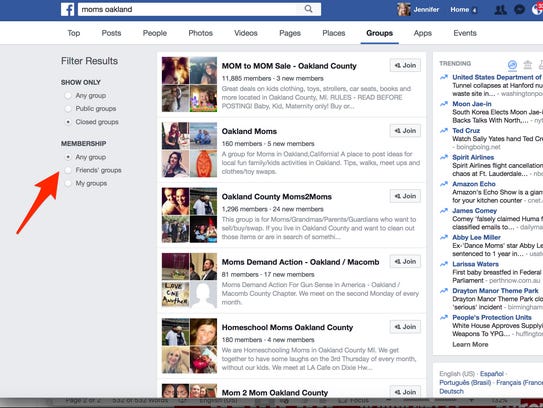The width and height of the screenshot is (543, 408).
Task: Open Moms Demand Action group thumbnail
Action: click(189, 280)
